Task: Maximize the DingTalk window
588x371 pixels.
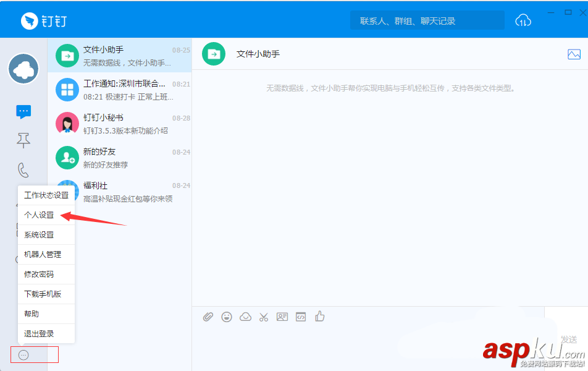Action: pyautogui.click(x=568, y=12)
